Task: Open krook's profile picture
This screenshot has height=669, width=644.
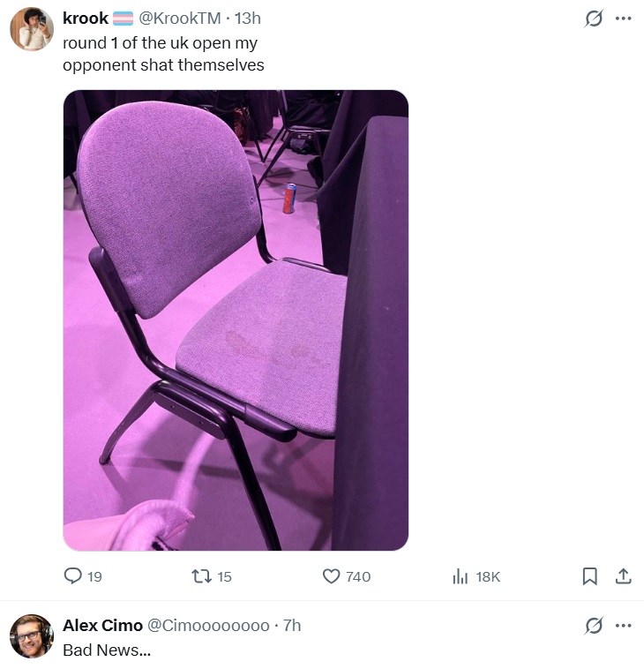Action: (32, 29)
